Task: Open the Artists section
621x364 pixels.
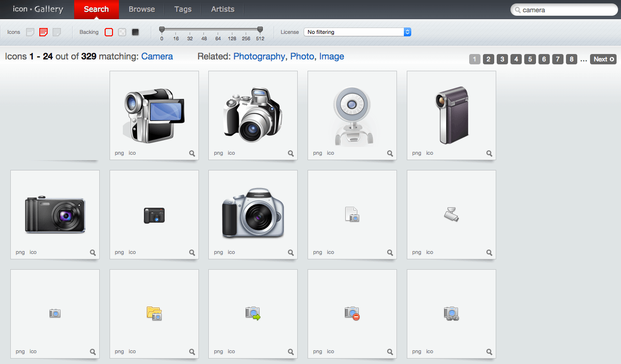Action: (x=223, y=9)
